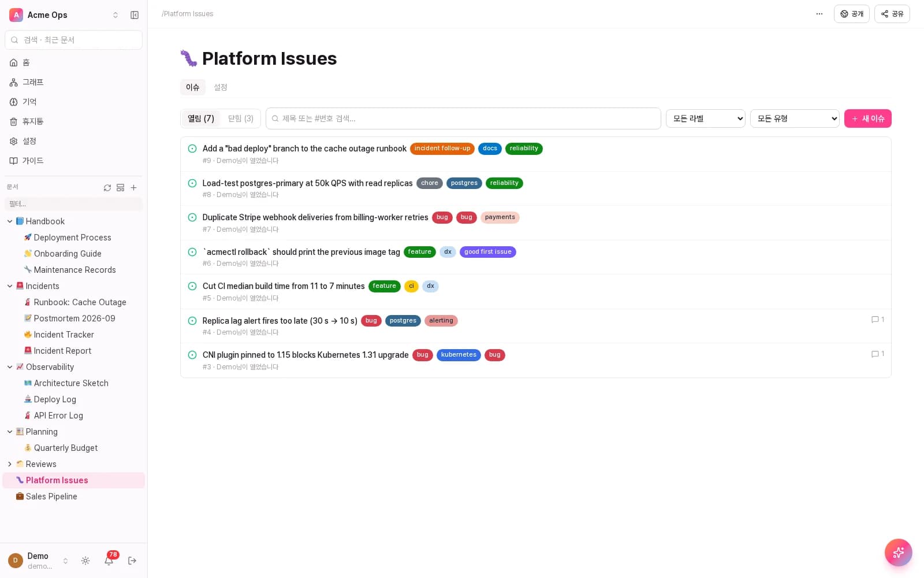Collapse the Planning folder
Viewport: 924px width, 578px height.
click(10, 432)
